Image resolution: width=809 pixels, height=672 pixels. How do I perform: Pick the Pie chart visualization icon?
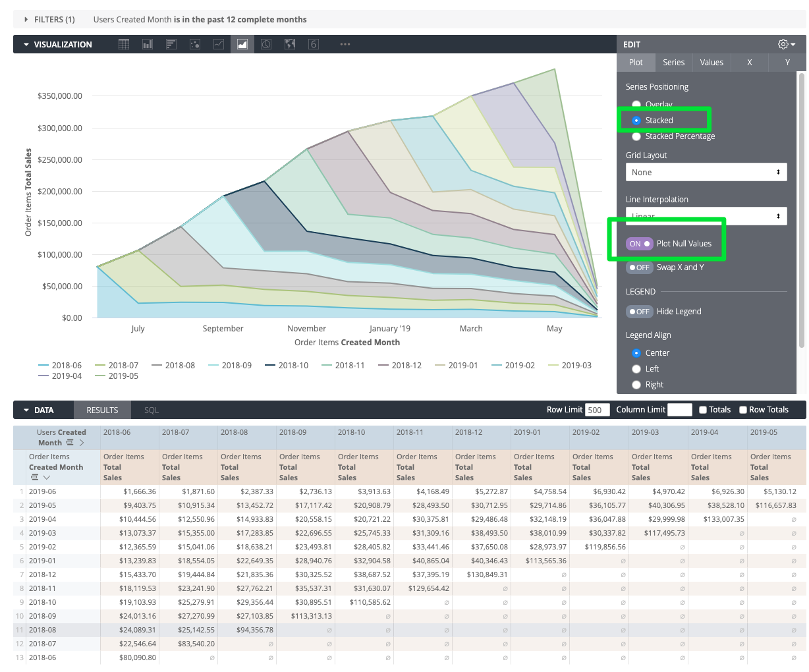click(266, 44)
